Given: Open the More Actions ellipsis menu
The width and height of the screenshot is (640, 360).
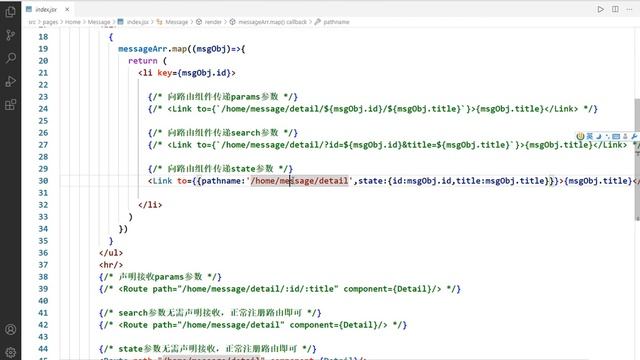Looking at the screenshot, I should tap(629, 9).
